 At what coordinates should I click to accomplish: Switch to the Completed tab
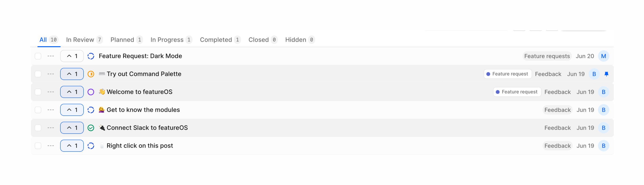coord(216,39)
